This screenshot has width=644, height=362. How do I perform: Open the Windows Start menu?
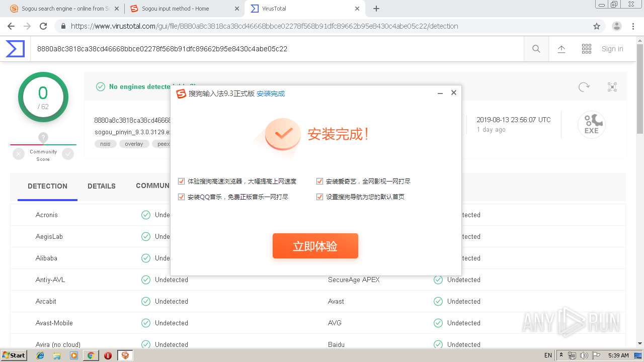coord(14,355)
